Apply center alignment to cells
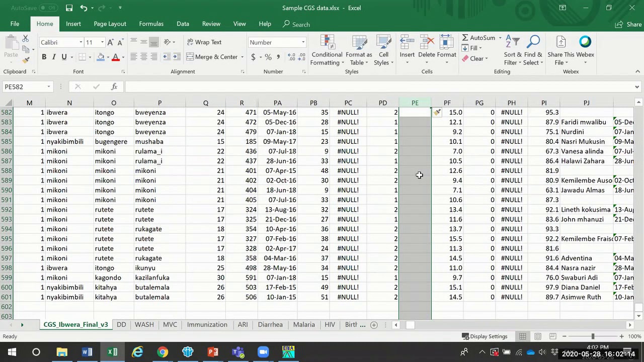Image resolution: width=644 pixels, height=362 pixels. pos(144,57)
